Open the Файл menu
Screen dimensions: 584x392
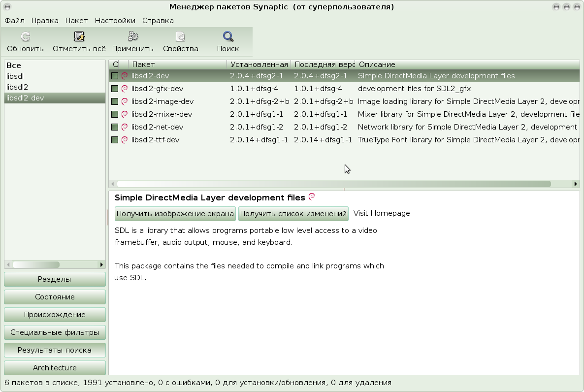pyautogui.click(x=14, y=21)
